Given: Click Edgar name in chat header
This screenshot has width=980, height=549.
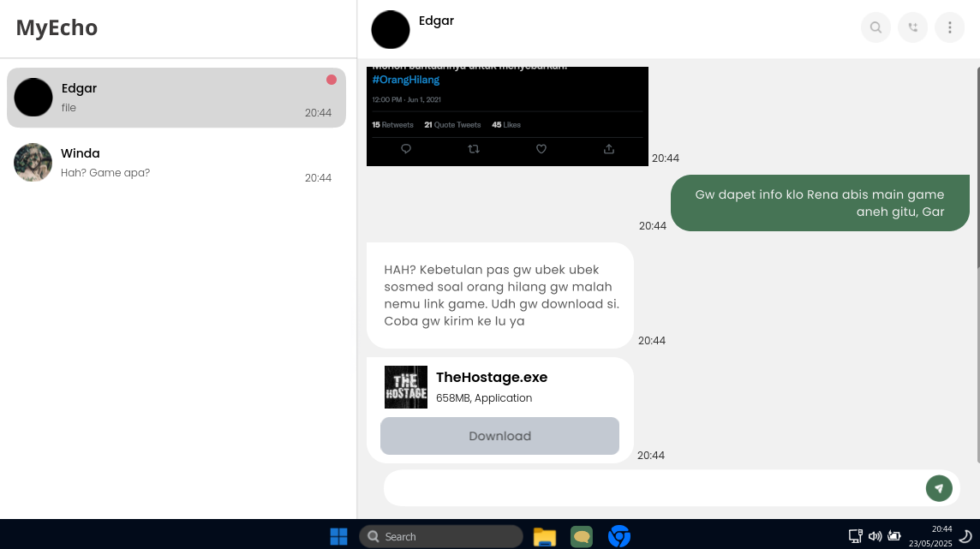Looking at the screenshot, I should (x=436, y=21).
